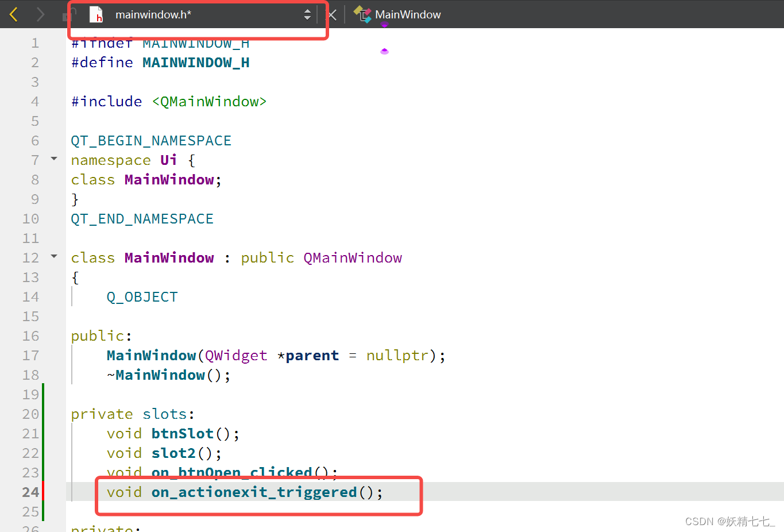Click line number 8 in the gutter
Screen dimensions: 784x532
point(35,180)
